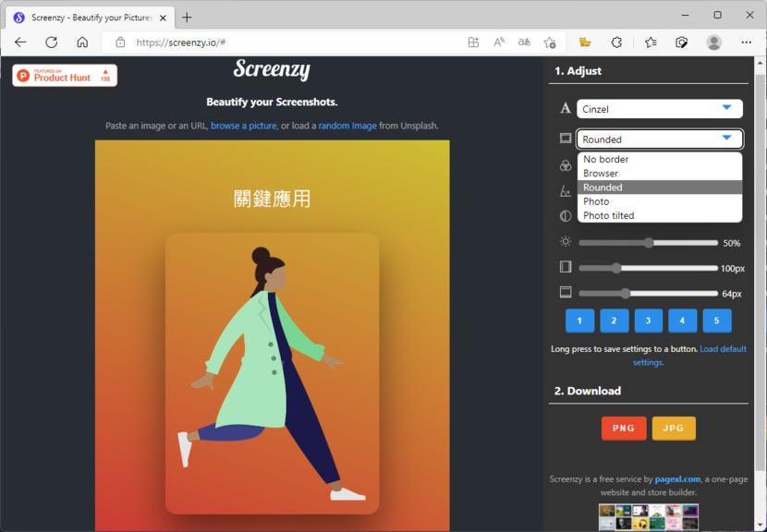Open the browser Settings and more menu
This screenshot has height=532, width=767.
coord(746,42)
